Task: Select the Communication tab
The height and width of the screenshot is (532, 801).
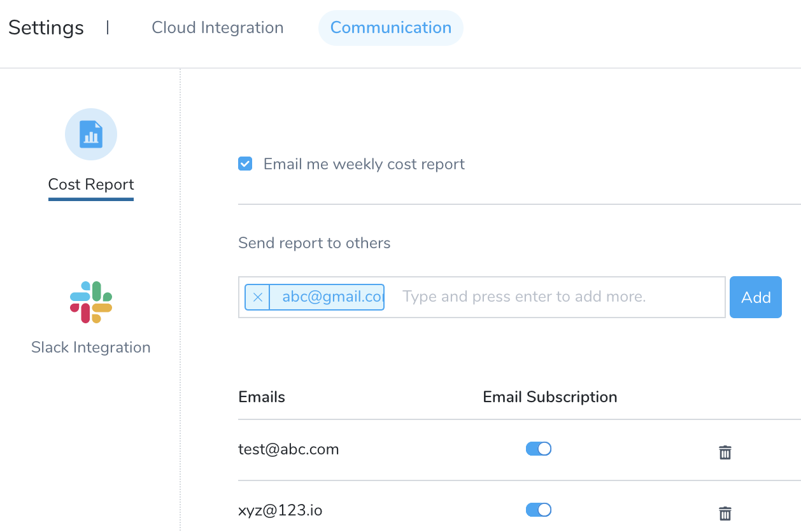Action: (x=391, y=28)
